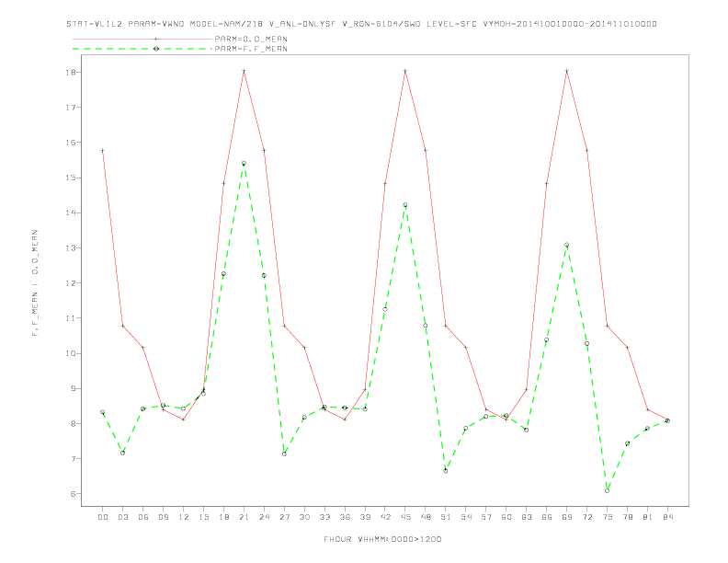Click the green F_MEAN first marker at hour 00
The image size is (728, 563).
tap(103, 412)
